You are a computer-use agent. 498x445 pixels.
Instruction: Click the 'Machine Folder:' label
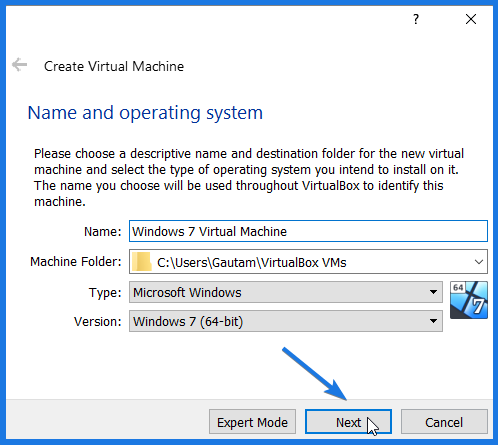coord(76,262)
